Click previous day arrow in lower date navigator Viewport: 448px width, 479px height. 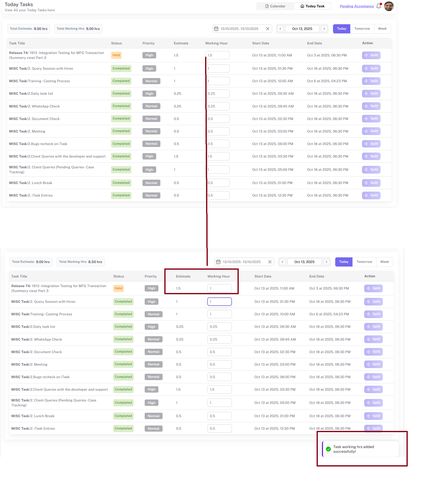click(x=282, y=262)
